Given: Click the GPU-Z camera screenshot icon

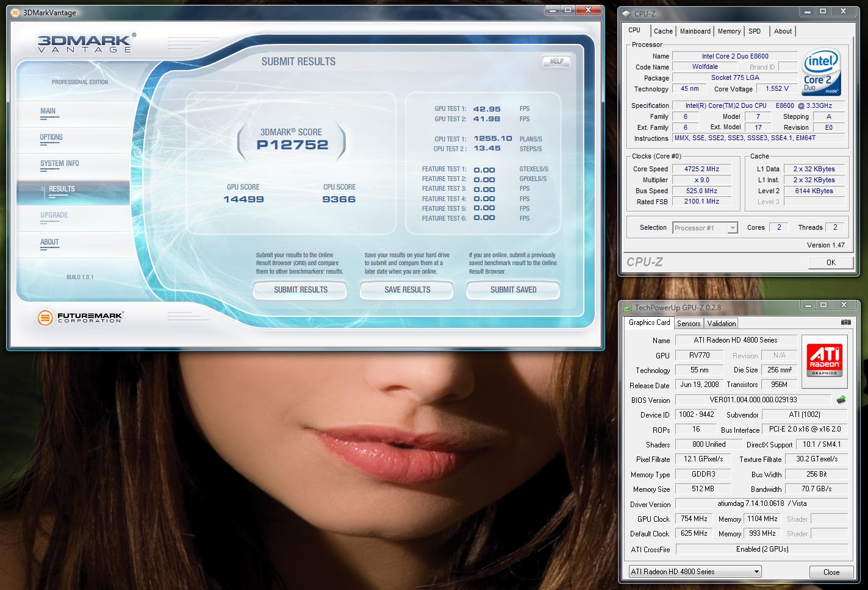Looking at the screenshot, I should click(845, 322).
